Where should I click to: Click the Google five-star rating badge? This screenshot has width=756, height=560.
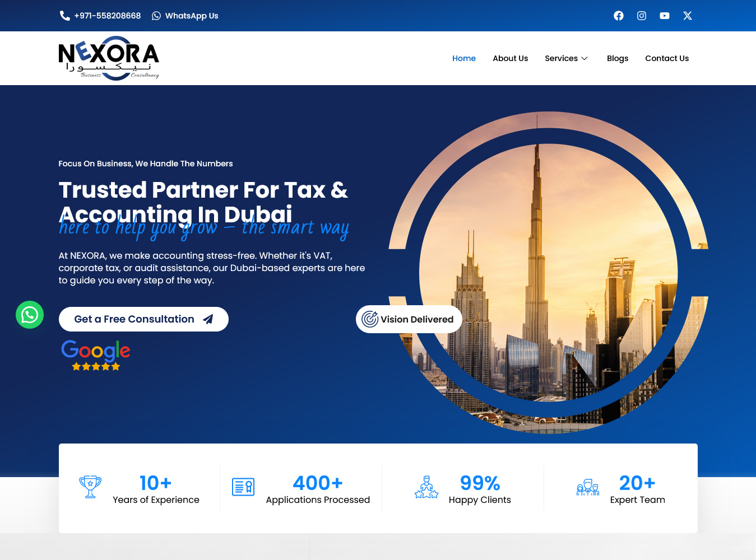(96, 356)
